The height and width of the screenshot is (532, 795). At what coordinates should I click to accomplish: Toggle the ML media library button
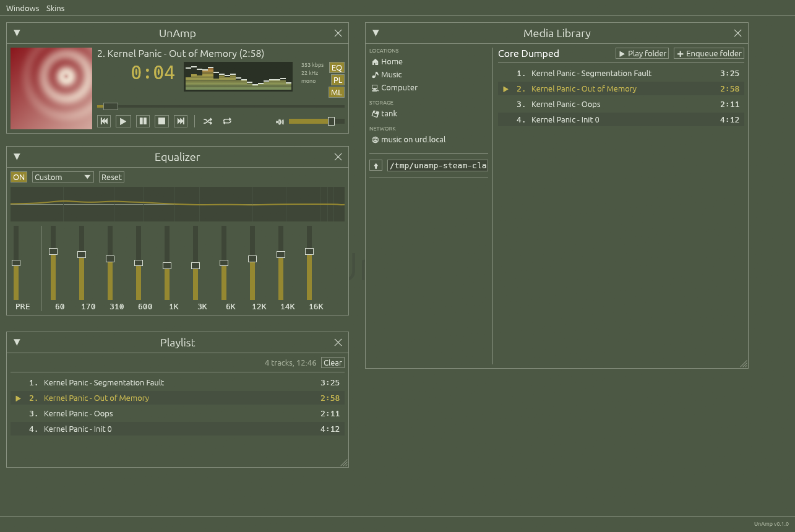(x=336, y=92)
